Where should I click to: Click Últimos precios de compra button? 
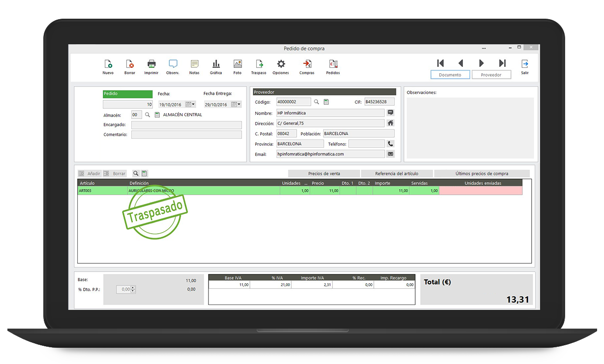click(x=482, y=174)
